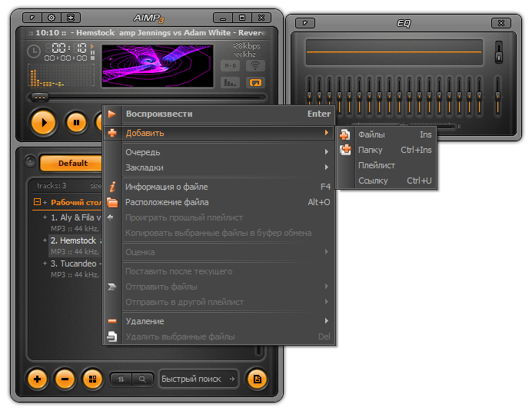
Task: Choose Информация о файле
Action: [x=219, y=187]
